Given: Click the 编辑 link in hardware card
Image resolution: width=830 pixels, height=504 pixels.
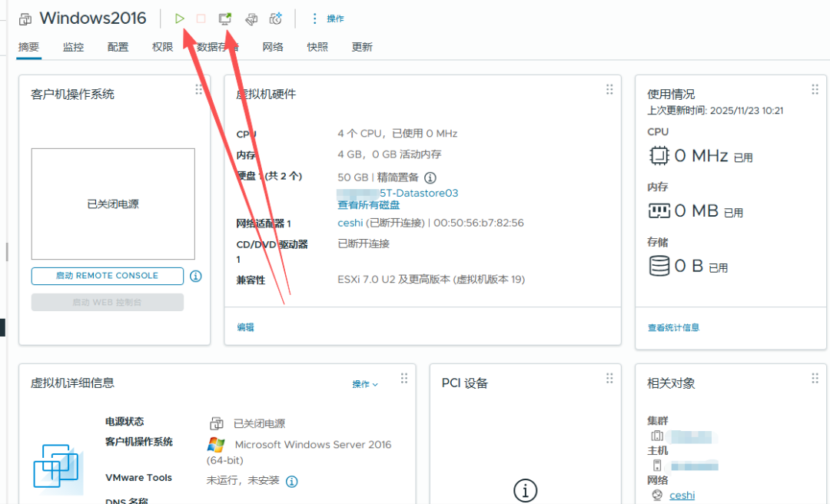Looking at the screenshot, I should tap(245, 327).
